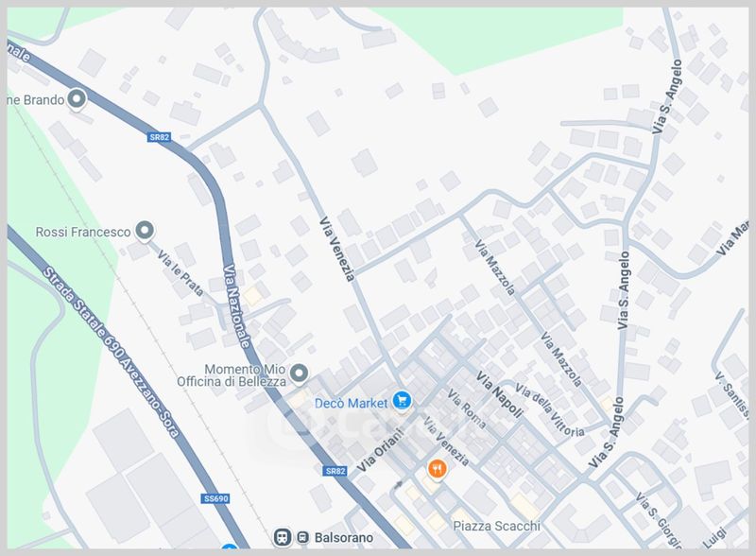
Task: Click the Strada Statale 690 Avezzano-Sora label
Action: (111, 353)
